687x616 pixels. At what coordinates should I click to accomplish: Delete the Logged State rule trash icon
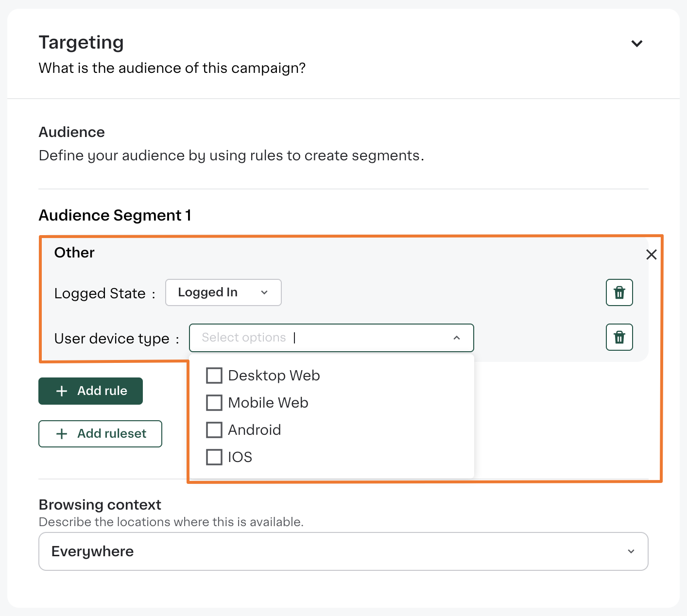pyautogui.click(x=619, y=292)
